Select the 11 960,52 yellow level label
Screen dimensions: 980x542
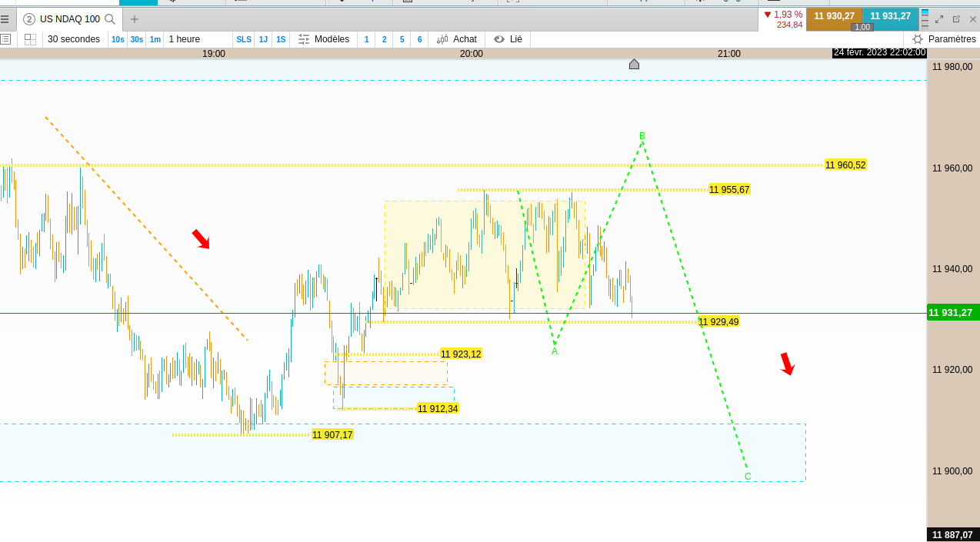845,165
